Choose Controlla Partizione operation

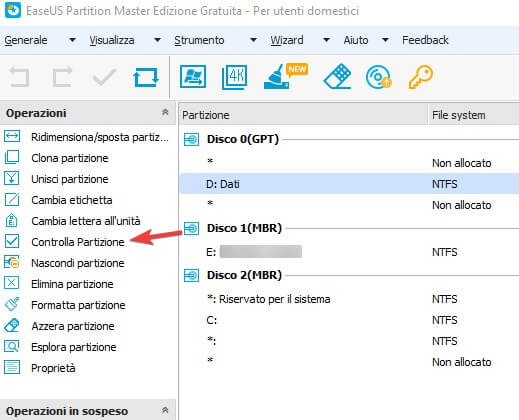tap(78, 242)
